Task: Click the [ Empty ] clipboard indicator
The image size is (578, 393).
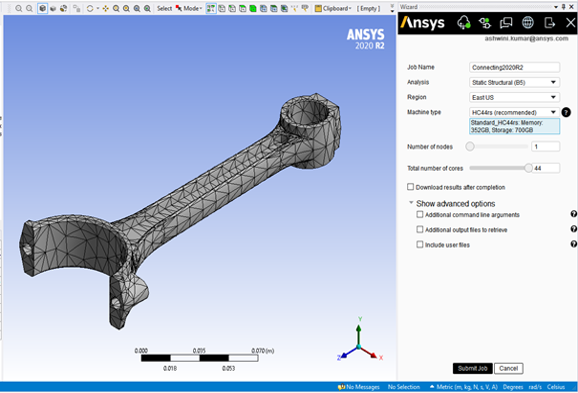Action: click(368, 8)
